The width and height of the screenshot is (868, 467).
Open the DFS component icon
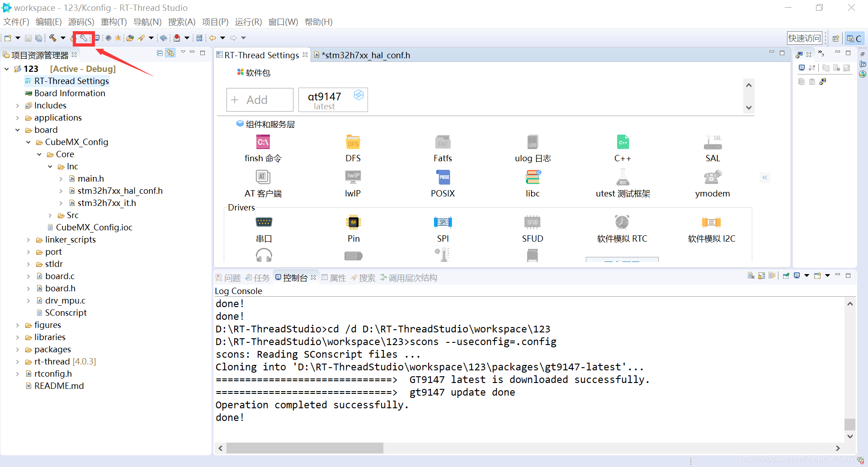[353, 142]
